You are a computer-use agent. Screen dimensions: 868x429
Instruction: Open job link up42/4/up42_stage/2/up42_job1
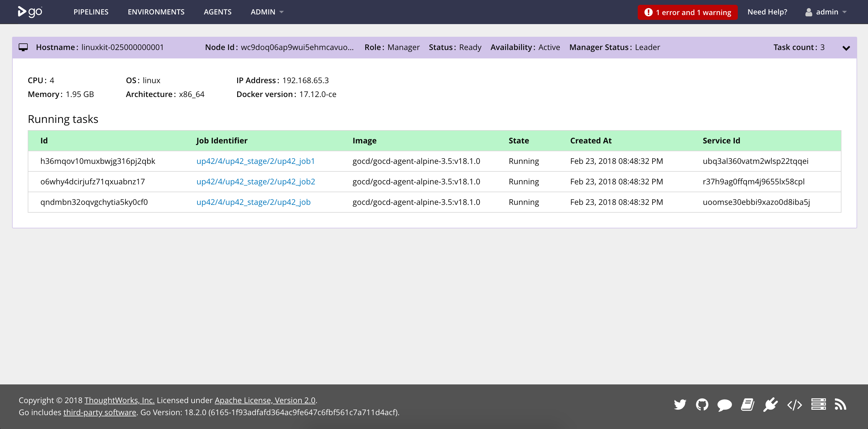click(256, 161)
